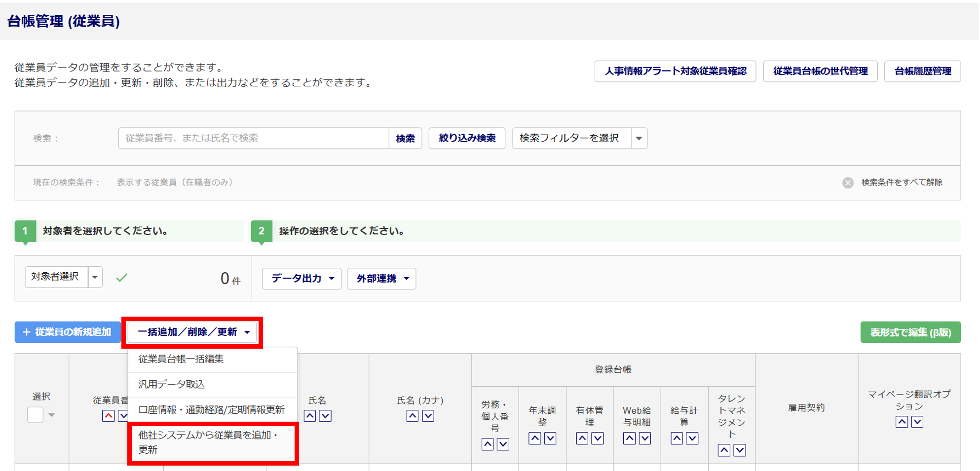The image size is (980, 471).
Task: Sort 氏名 (カナ) column descending with down arrow
Action: tap(428, 416)
